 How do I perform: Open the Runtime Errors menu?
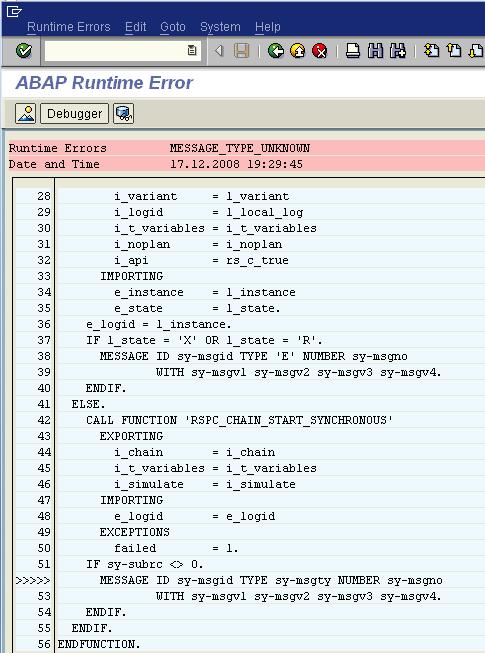point(69,27)
